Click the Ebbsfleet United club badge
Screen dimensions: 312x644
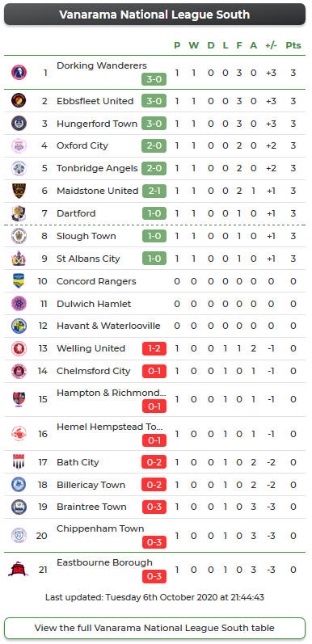point(19,101)
